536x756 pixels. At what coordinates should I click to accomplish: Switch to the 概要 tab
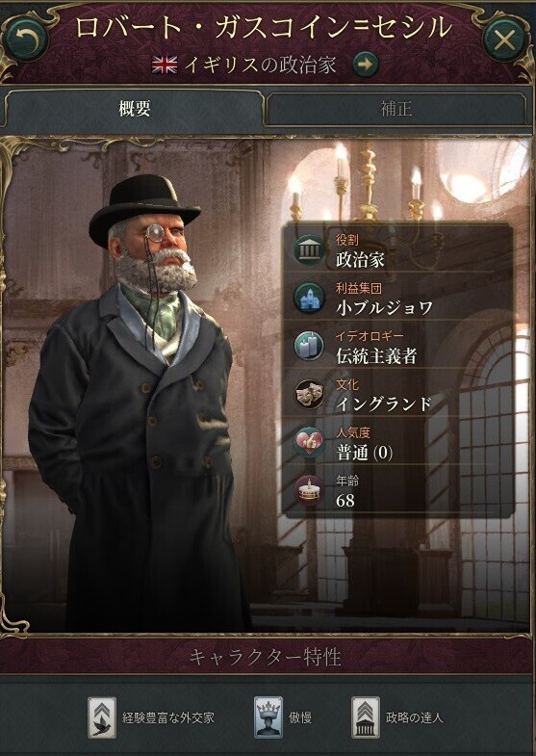click(x=135, y=109)
